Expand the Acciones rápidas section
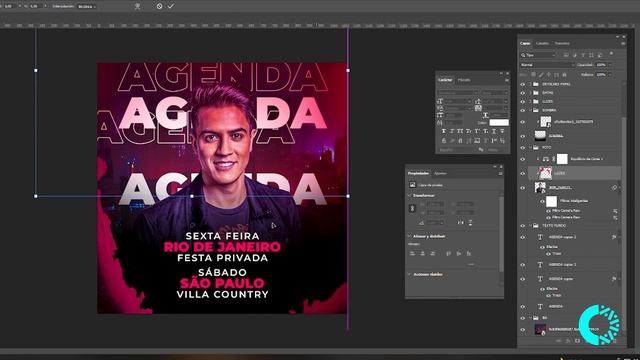 point(409,274)
